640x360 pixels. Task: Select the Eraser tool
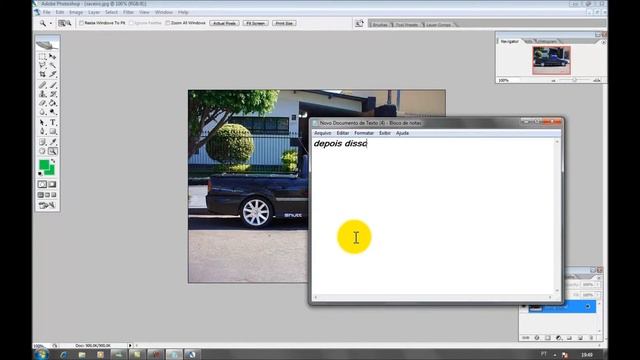coord(42,103)
